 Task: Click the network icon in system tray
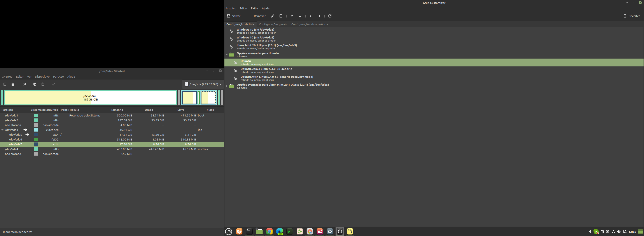(x=613, y=232)
